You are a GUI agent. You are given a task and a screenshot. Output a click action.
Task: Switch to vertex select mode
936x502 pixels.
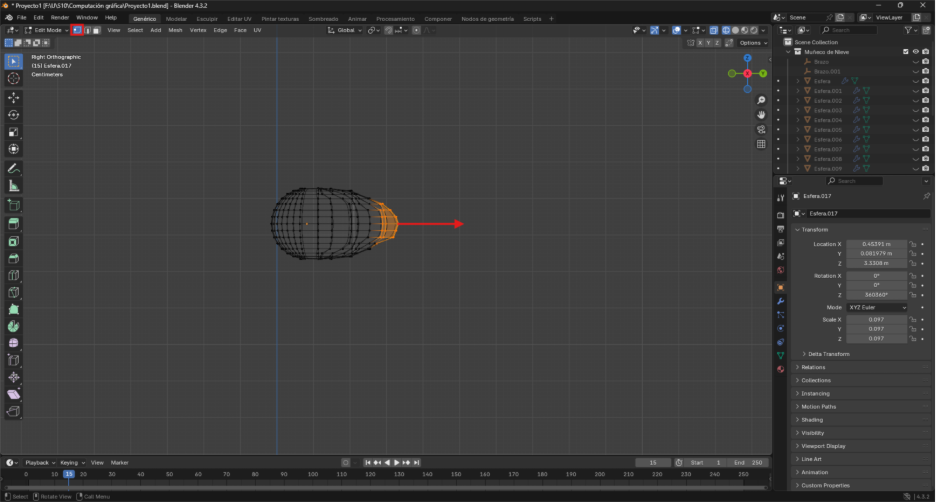77,30
